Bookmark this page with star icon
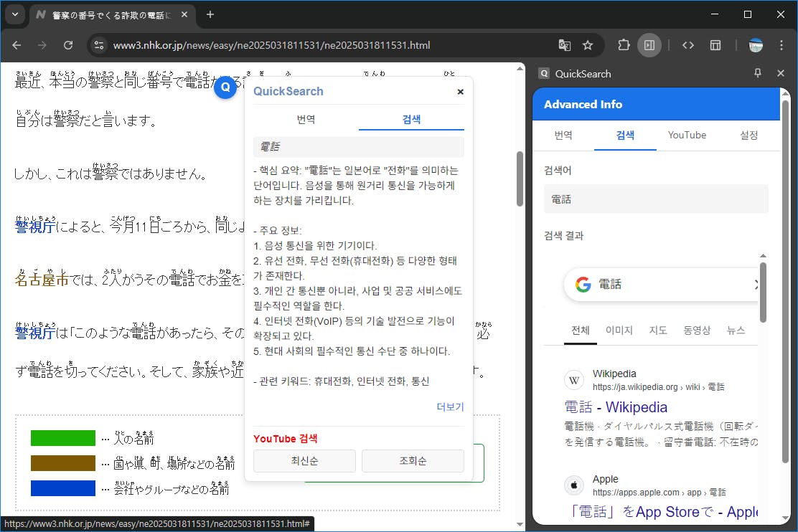The image size is (798, 532). coord(588,45)
